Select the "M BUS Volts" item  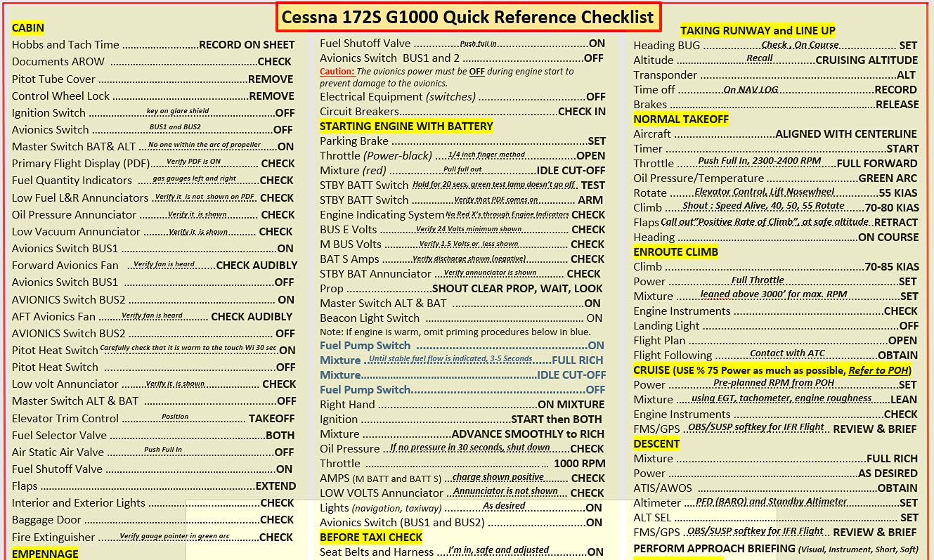tap(462, 245)
